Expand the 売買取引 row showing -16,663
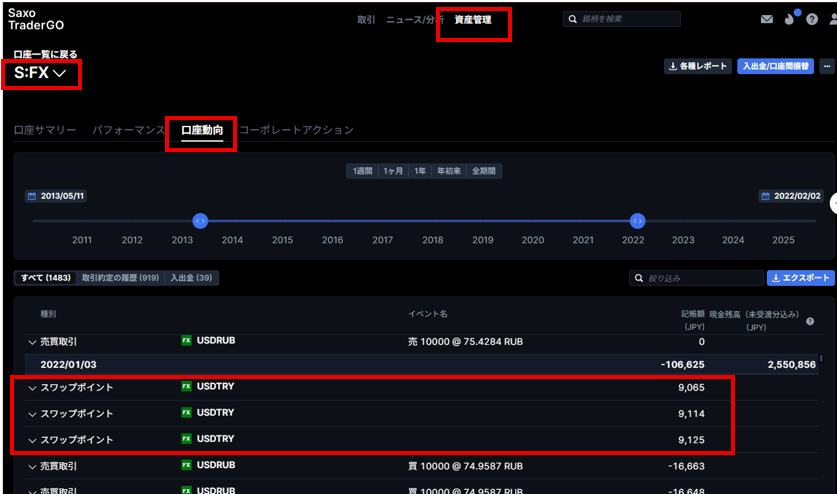Screen dimensions: 837x494 32,467
